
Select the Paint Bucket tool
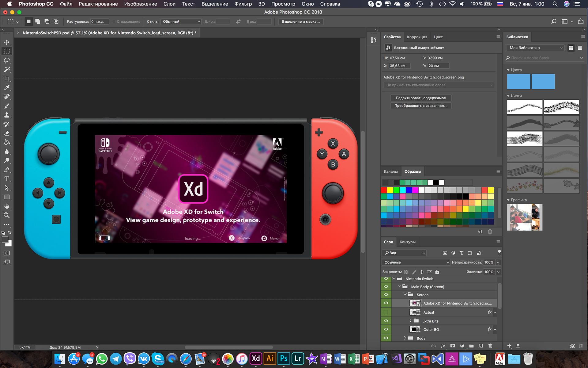coord(7,143)
